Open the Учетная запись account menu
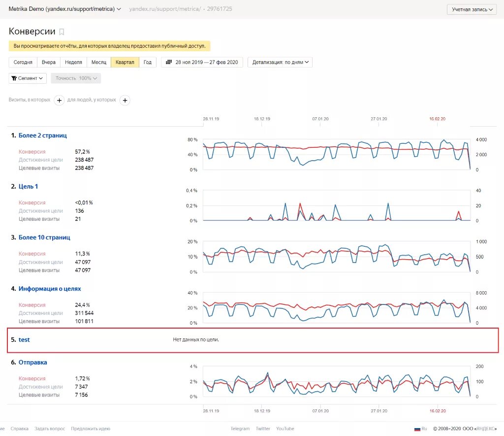The height and width of the screenshot is (436, 504). click(x=472, y=9)
